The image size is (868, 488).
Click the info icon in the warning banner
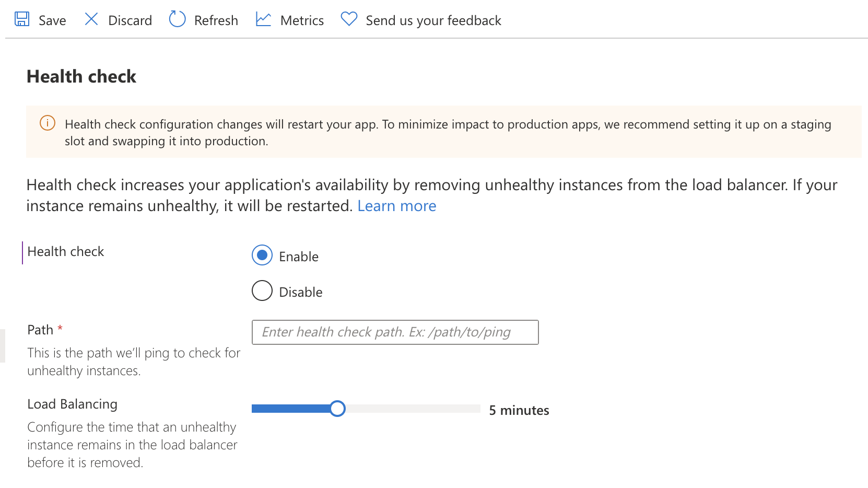click(46, 123)
